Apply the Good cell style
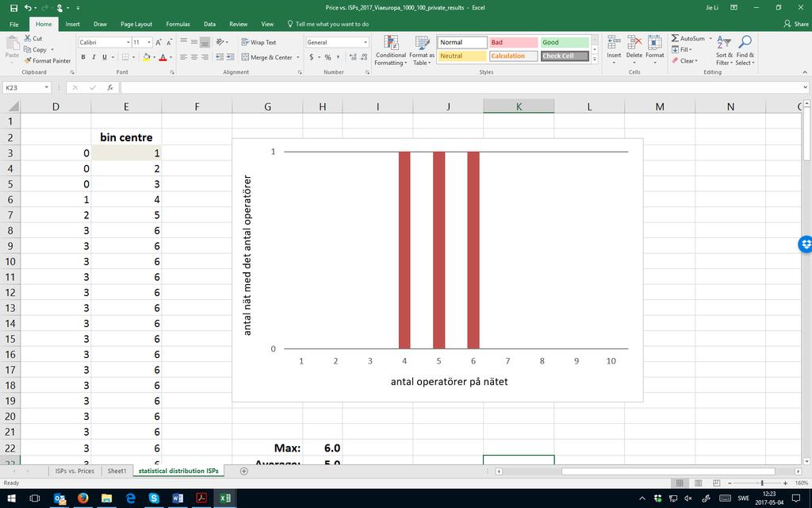Image resolution: width=812 pixels, height=508 pixels. pyautogui.click(x=565, y=43)
